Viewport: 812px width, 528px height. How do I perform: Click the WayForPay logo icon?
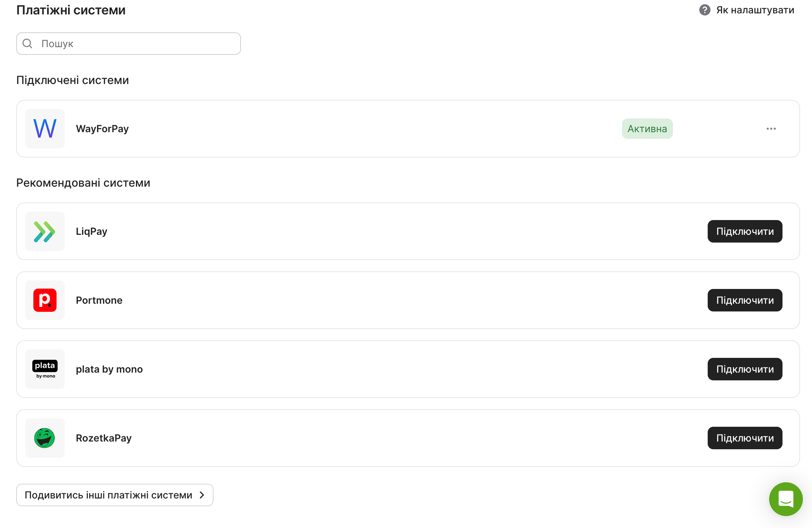45,129
